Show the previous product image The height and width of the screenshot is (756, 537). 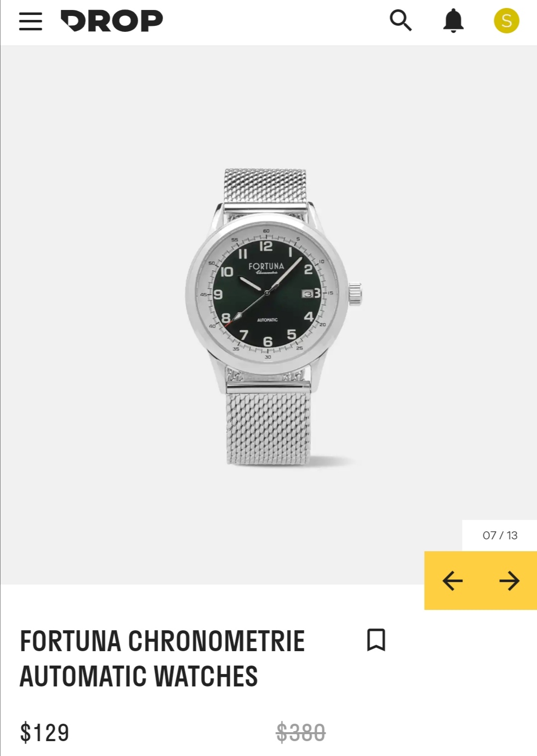(452, 581)
